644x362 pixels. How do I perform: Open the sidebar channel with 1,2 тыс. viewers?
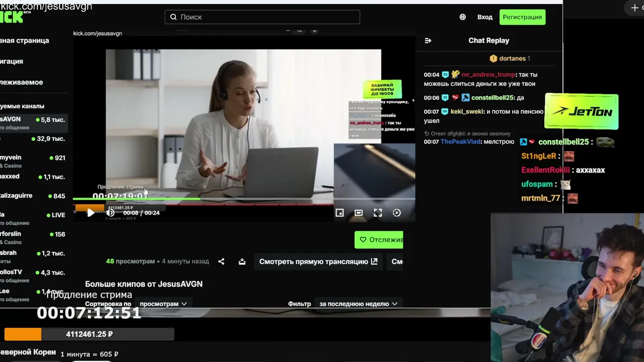33,256
